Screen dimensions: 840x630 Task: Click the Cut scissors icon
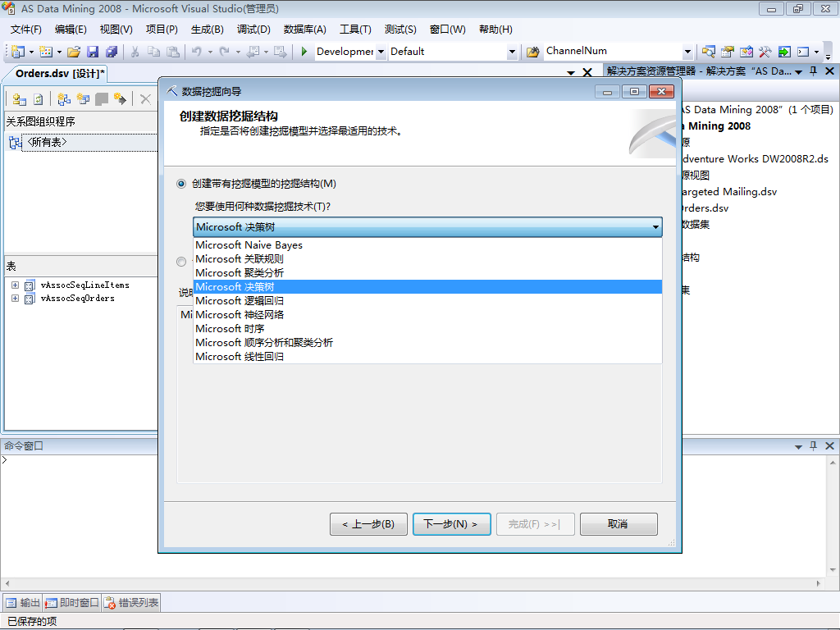tap(135, 52)
